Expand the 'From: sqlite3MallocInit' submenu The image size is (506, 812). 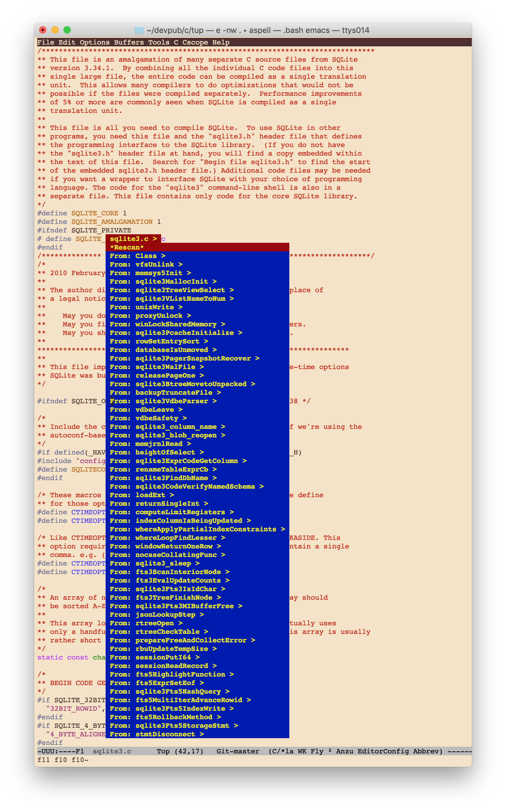197,281
